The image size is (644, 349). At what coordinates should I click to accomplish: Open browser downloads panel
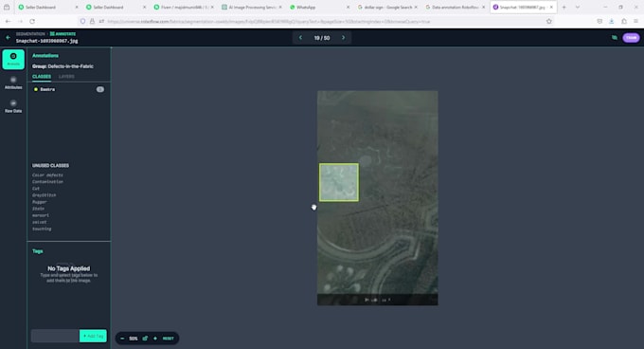click(612, 22)
